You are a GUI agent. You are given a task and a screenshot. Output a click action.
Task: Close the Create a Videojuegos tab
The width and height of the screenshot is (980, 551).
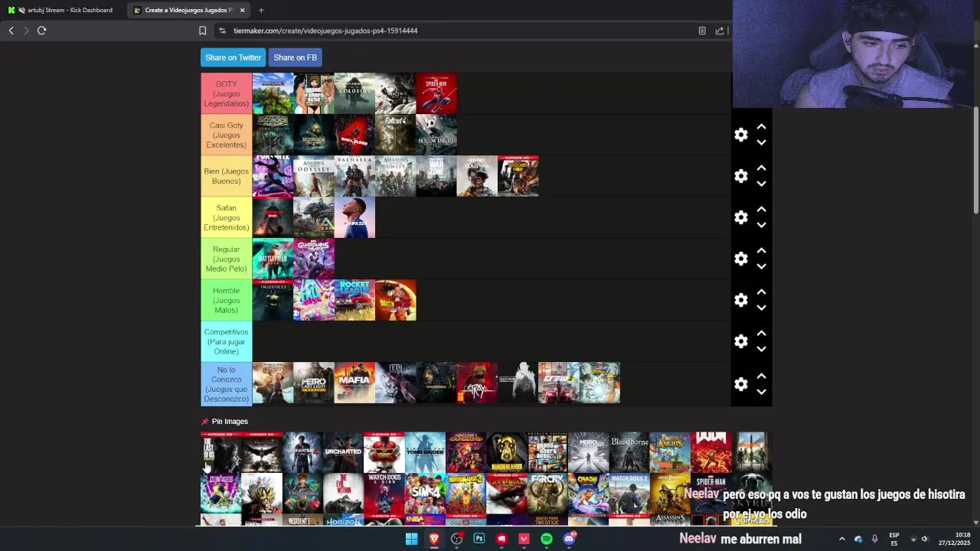242,10
